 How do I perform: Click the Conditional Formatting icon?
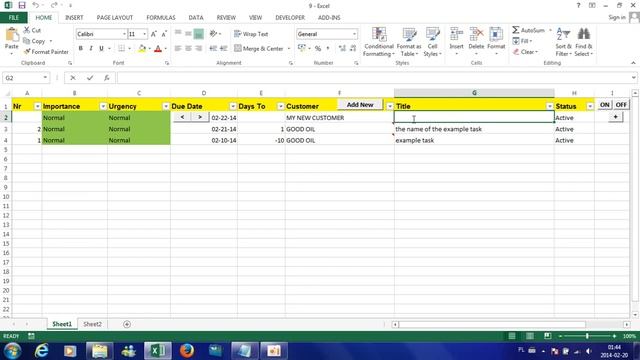(379, 35)
